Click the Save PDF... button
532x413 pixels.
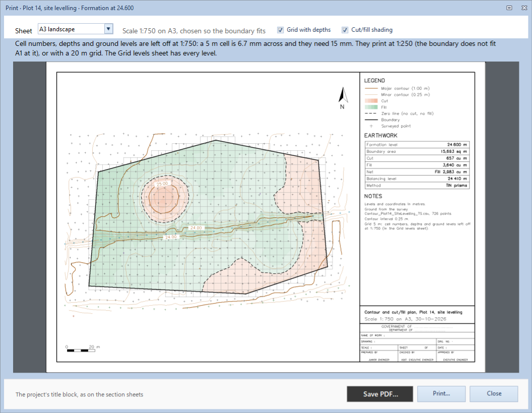[380, 394]
